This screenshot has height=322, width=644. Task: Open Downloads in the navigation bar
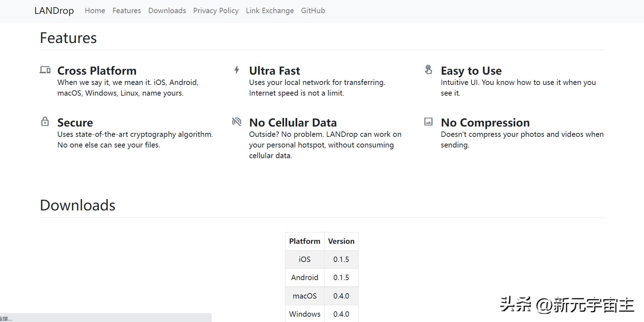167,11
